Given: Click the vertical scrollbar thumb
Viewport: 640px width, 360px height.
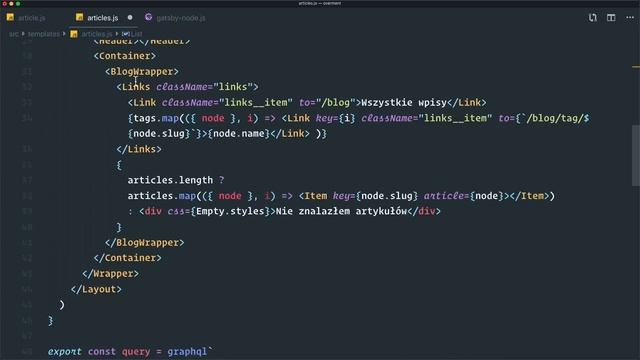Looking at the screenshot, I should click(x=636, y=156).
